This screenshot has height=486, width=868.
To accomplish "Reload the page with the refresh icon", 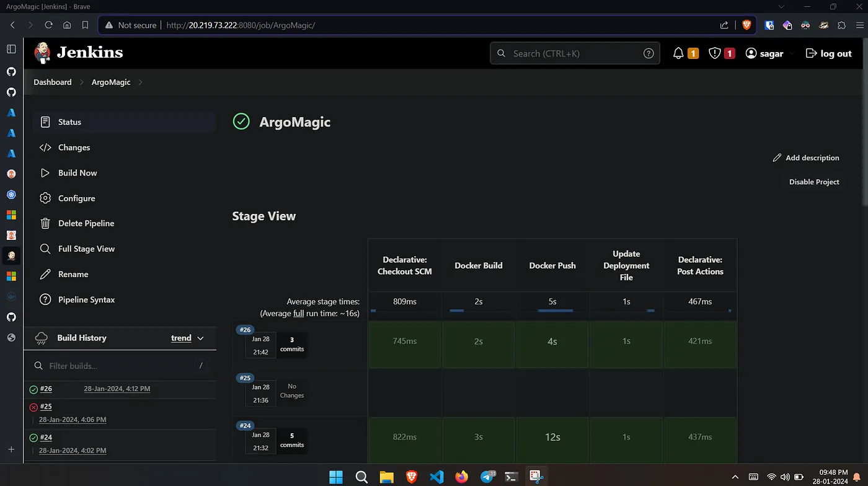I will point(49,25).
